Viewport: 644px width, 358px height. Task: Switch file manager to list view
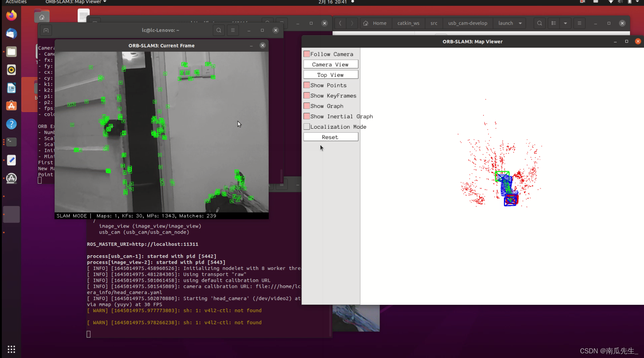click(553, 23)
